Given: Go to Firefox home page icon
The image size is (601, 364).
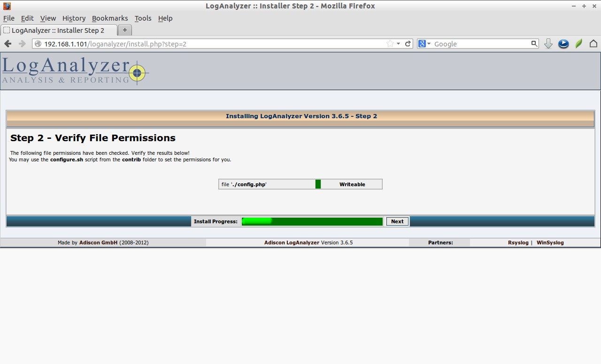Looking at the screenshot, I should (593, 44).
